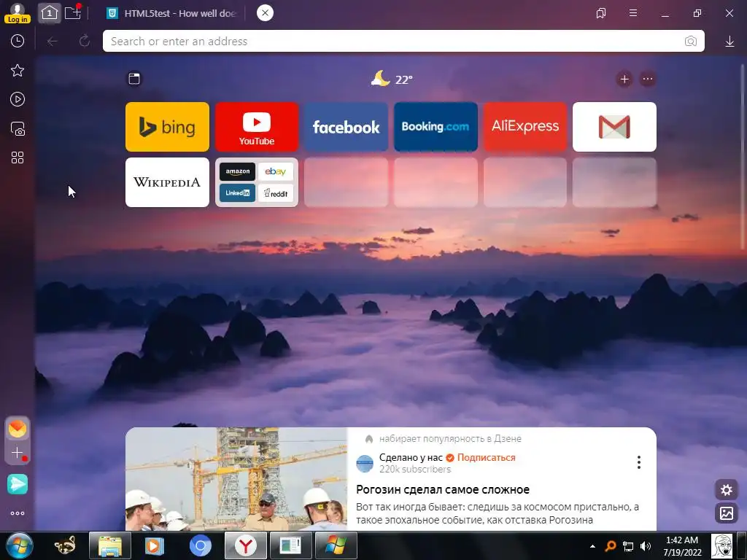Image resolution: width=747 pixels, height=560 pixels.
Task: Open the apps grid in the sidebar
Action: click(18, 157)
